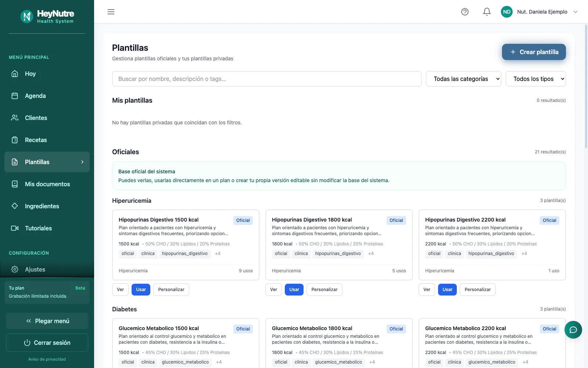Click Ver for Hipopurinas Digestivo 2200 kcal
The image size is (588, 368).
(427, 290)
